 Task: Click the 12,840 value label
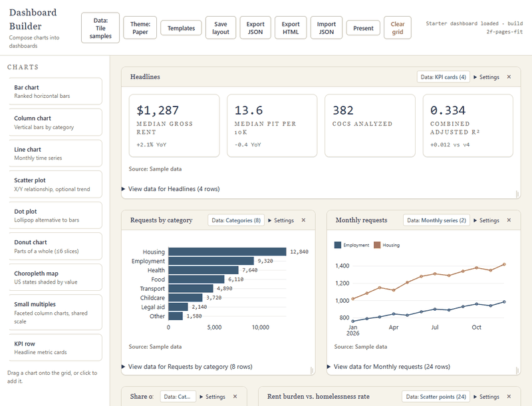[299, 252]
